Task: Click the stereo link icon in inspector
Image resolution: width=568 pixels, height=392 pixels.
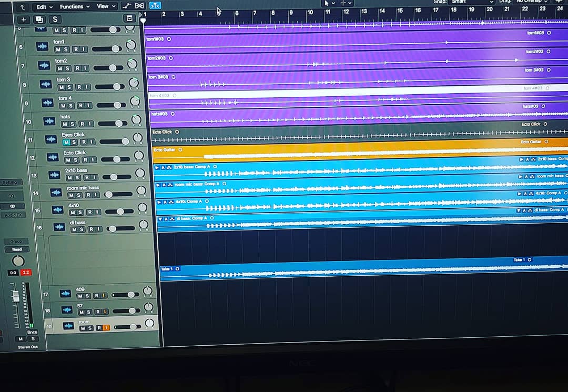Action: (x=12, y=206)
